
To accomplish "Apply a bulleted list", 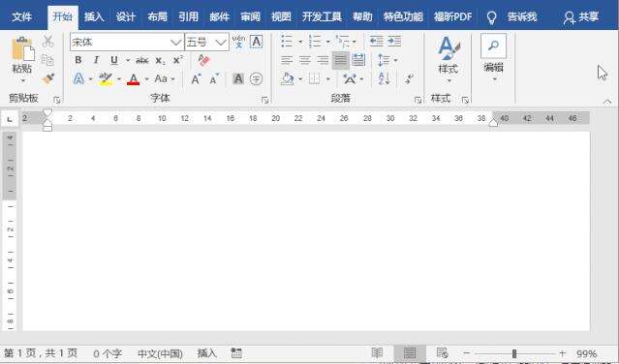I will click(287, 41).
